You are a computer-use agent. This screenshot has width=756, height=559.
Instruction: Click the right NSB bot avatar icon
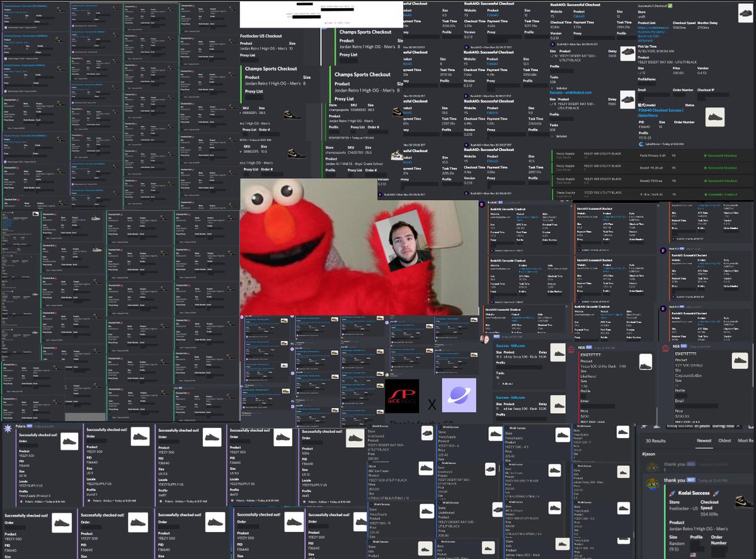(665, 348)
